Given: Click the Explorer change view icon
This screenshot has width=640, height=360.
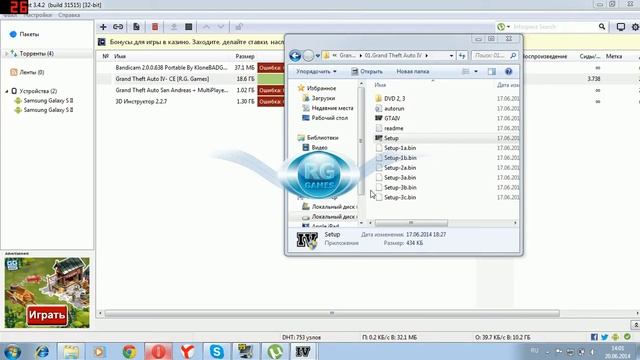Looking at the screenshot, I should (465, 71).
